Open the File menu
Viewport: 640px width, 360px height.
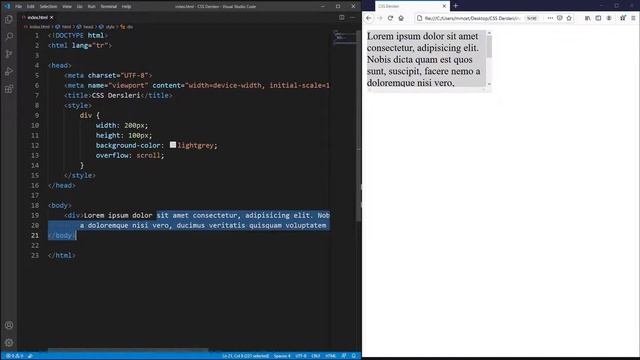[18, 7]
